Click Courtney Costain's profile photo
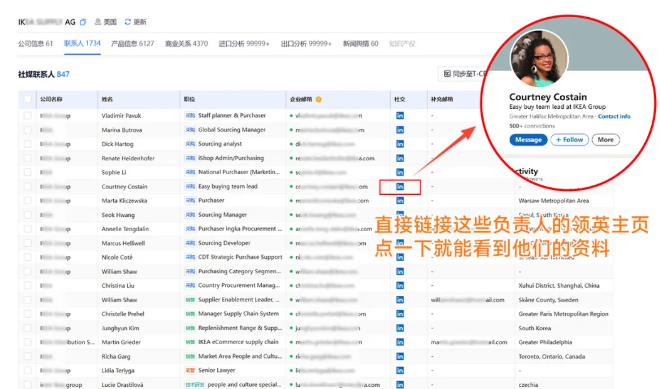 (x=539, y=58)
